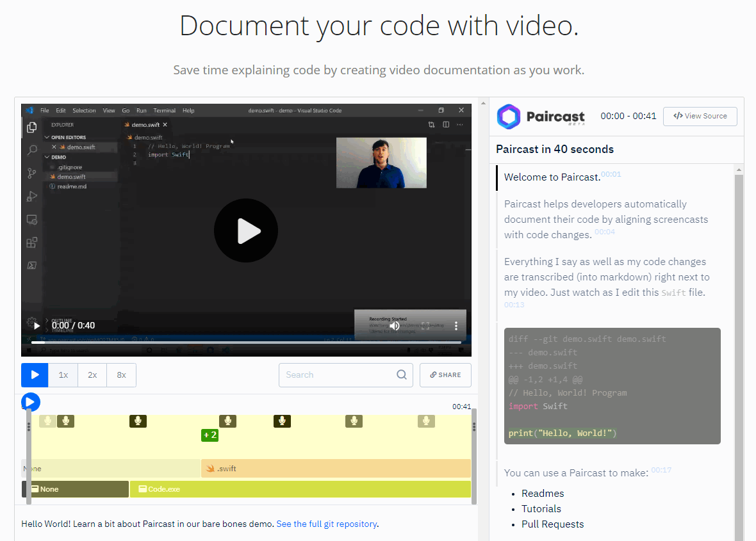Viewport: 756px width, 541px height.
Task: Click the Explorer icon in the video's VS Code sidebar
Action: [32, 127]
